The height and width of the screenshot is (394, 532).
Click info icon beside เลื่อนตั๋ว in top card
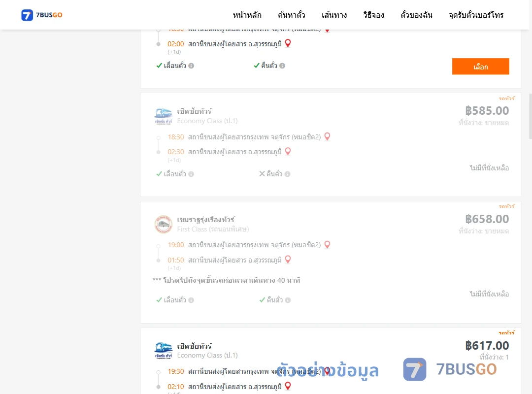click(x=191, y=66)
